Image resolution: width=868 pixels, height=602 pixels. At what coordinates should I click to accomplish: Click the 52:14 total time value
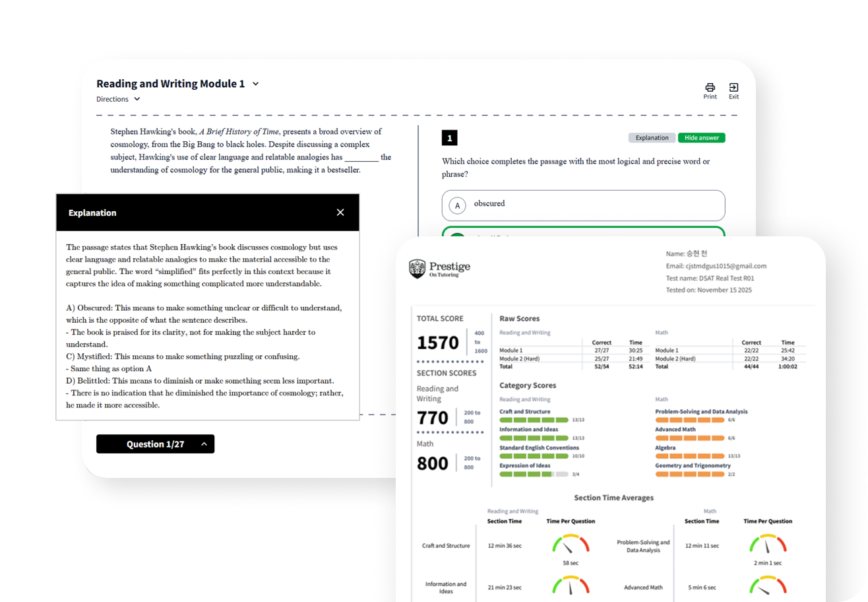[636, 366]
